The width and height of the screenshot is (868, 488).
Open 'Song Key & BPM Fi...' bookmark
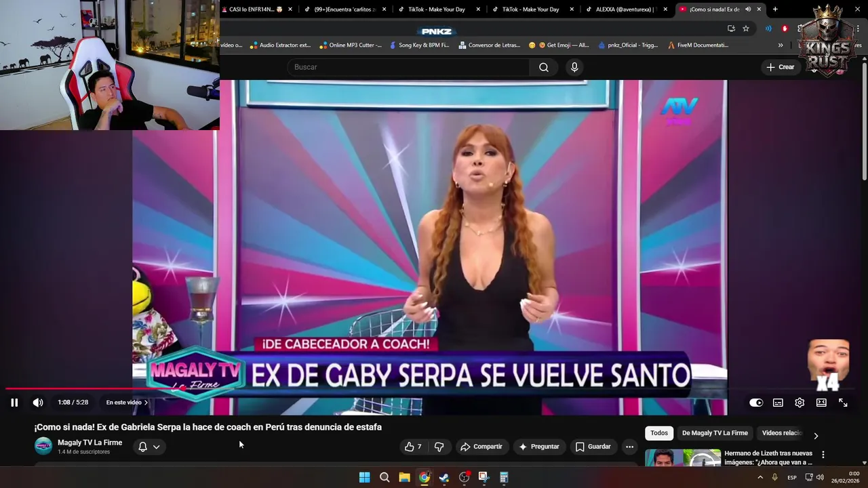418,45
